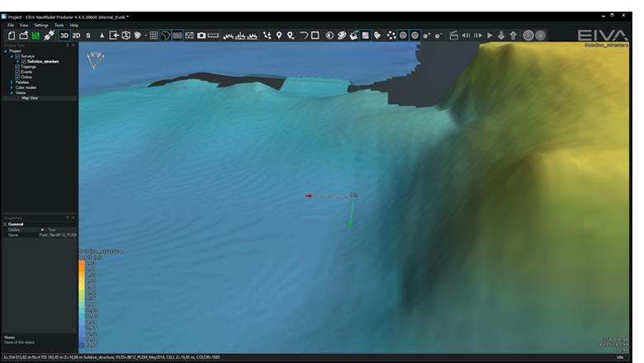The width and height of the screenshot is (644, 363).
Task: Toggle the grid display icon
Action: point(154,35)
